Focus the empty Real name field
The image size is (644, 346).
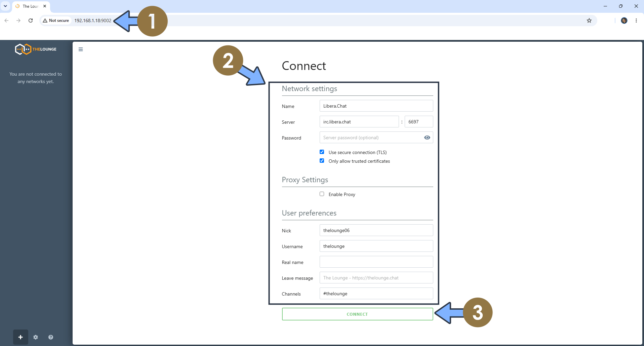pos(376,262)
